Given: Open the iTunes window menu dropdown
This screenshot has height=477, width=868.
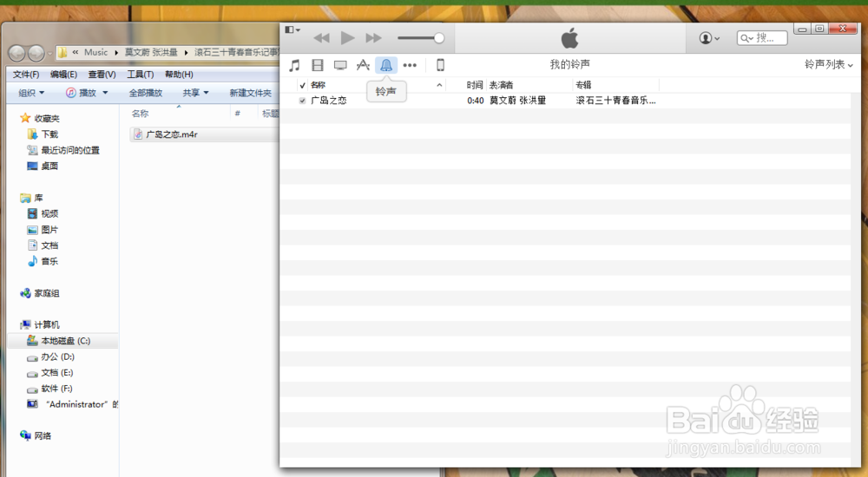Looking at the screenshot, I should pyautogui.click(x=293, y=29).
